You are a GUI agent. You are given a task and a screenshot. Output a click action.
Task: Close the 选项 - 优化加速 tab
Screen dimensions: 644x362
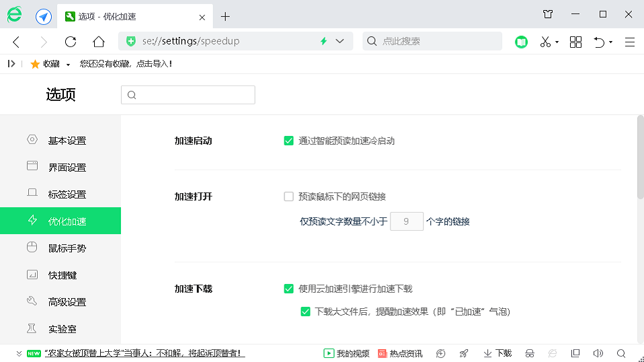[202, 17]
